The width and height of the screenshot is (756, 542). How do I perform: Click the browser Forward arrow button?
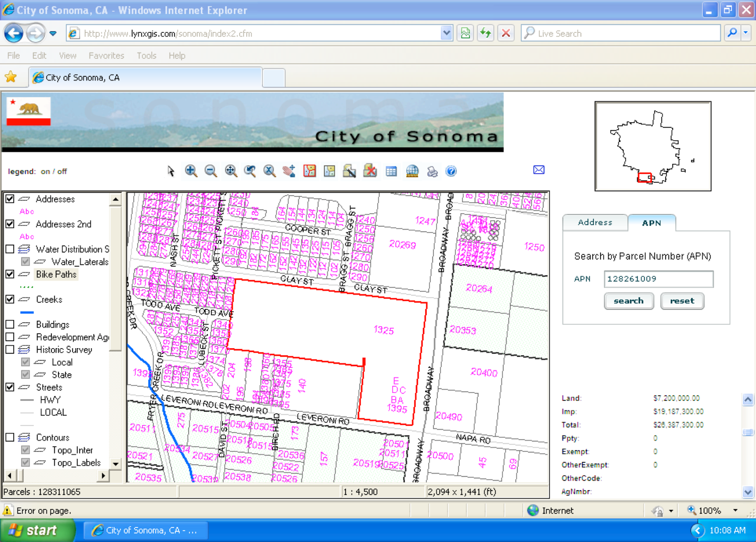pos(35,33)
